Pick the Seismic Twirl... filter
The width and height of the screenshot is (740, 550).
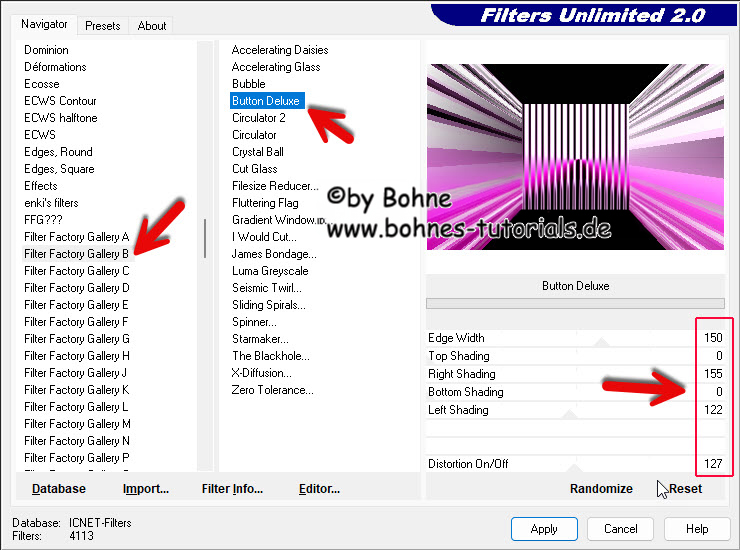coord(269,288)
